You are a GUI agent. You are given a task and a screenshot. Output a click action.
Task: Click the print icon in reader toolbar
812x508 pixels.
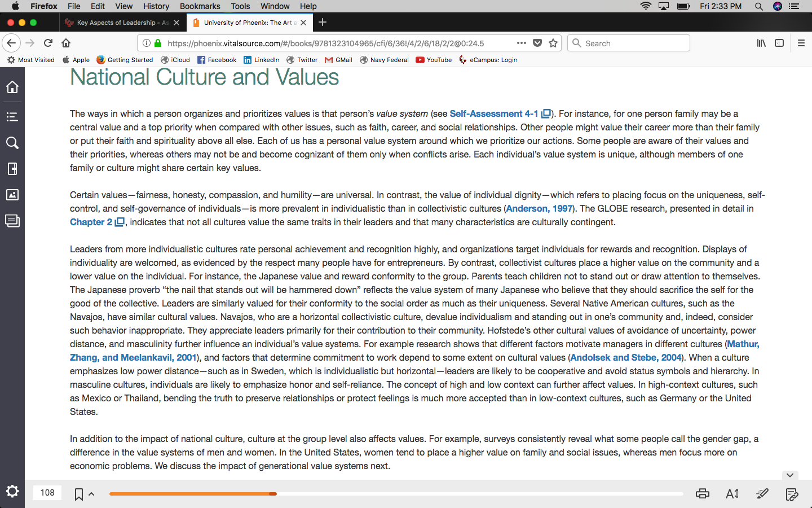coord(703,494)
